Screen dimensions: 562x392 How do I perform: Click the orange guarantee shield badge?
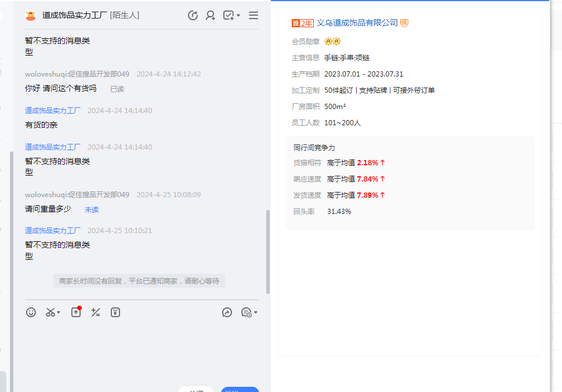coord(404,23)
